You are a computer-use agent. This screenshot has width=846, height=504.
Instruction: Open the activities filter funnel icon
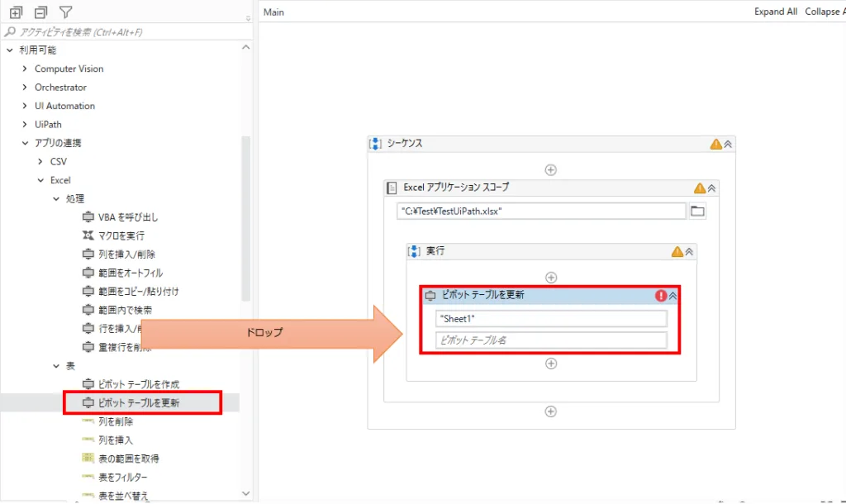pos(66,12)
